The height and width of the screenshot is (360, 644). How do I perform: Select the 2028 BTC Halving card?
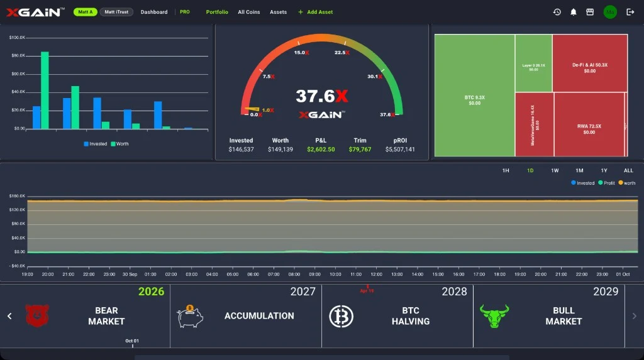(397, 316)
